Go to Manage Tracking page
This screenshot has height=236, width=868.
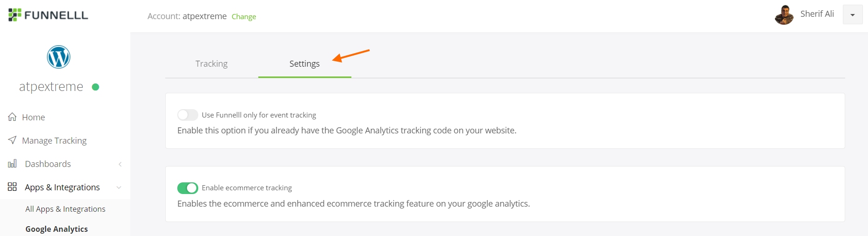pyautogui.click(x=54, y=140)
